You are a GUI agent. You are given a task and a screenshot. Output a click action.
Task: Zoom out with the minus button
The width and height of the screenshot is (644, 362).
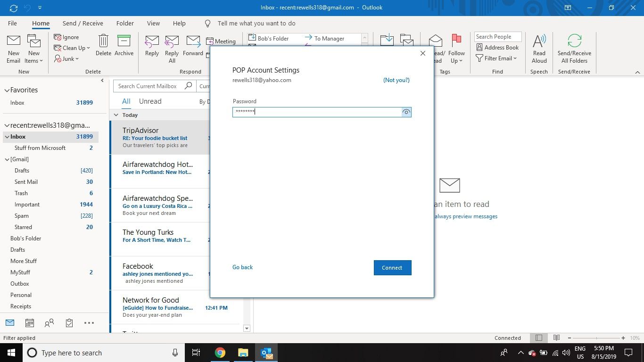coord(570,338)
